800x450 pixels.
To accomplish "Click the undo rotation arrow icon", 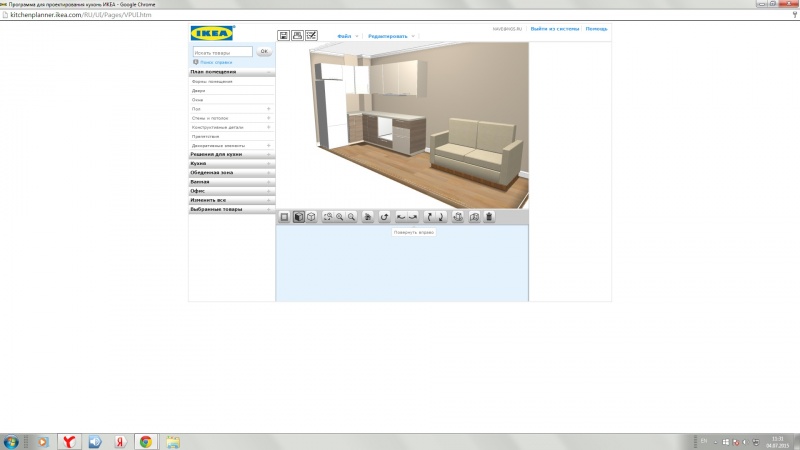I will tap(384, 216).
